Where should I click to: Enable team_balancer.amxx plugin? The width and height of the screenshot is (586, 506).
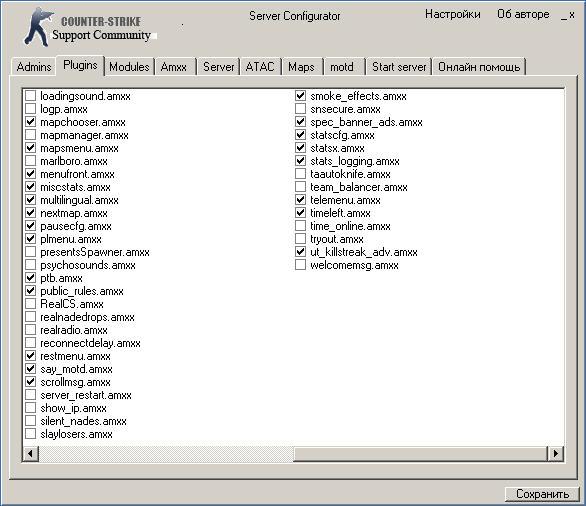coord(300,187)
